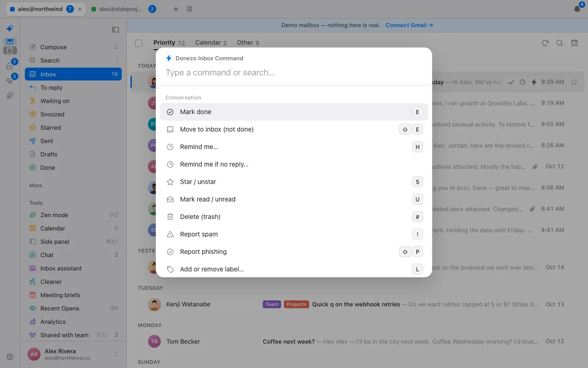Choose Move to inbox (not done)
The width and height of the screenshot is (588, 368).
pyautogui.click(x=294, y=129)
